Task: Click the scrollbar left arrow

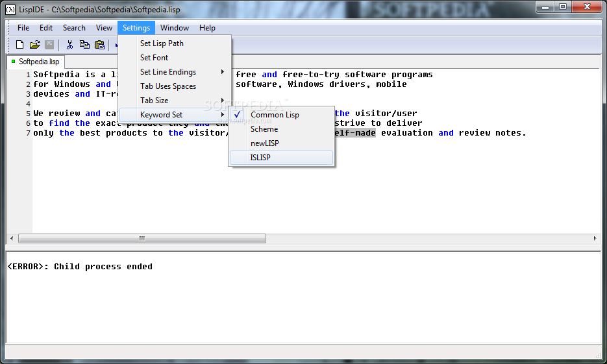Action: [x=12, y=238]
